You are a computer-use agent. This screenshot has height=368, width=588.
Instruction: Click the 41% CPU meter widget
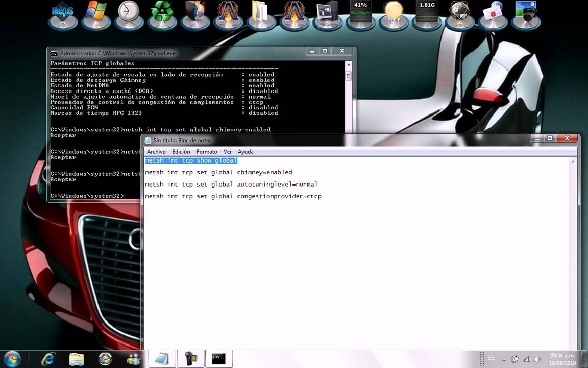click(x=360, y=15)
